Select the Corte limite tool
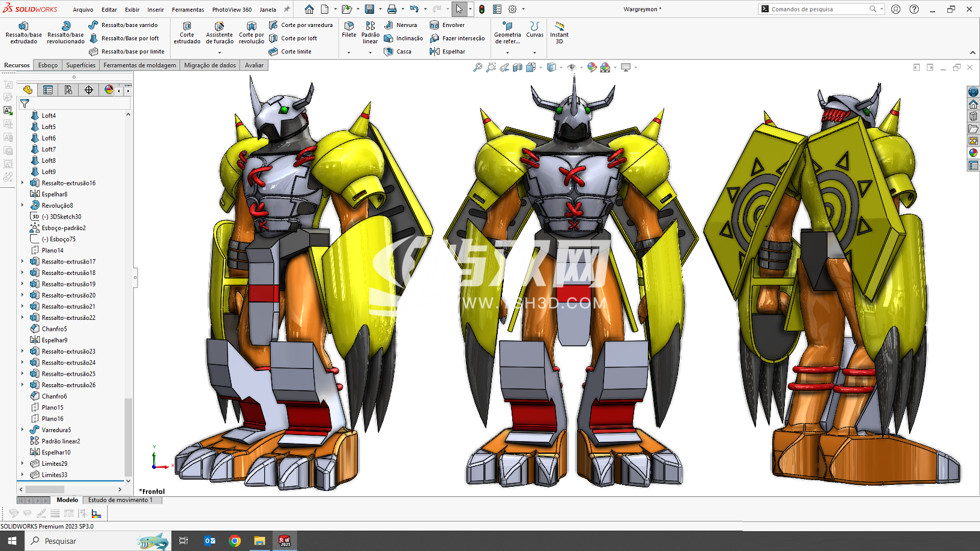Image resolution: width=980 pixels, height=551 pixels. pos(290,52)
